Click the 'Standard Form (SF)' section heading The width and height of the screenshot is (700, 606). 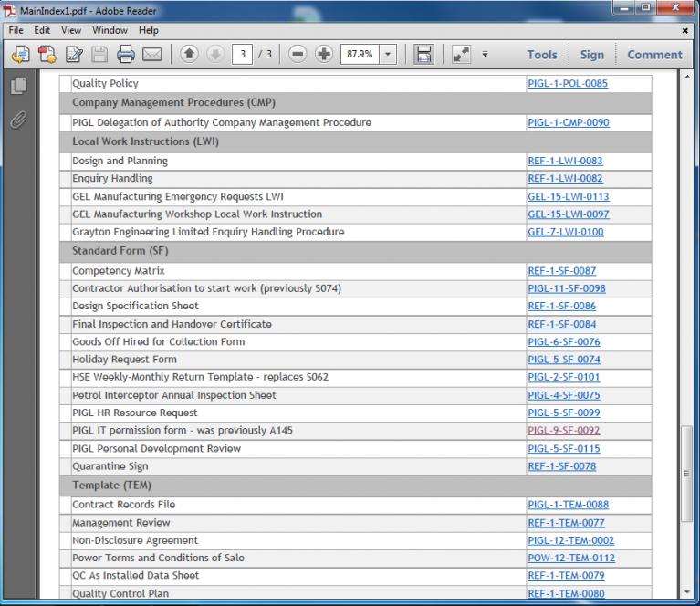tap(120, 251)
